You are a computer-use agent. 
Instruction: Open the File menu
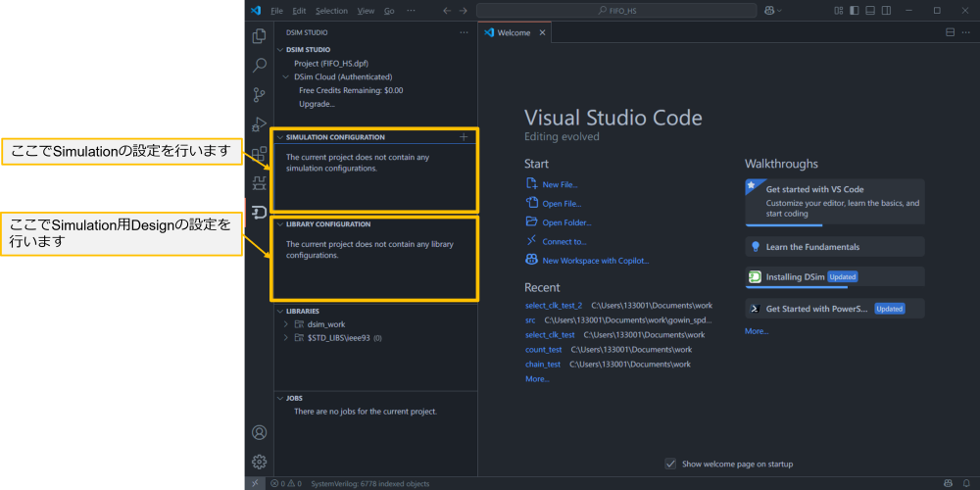pyautogui.click(x=277, y=11)
